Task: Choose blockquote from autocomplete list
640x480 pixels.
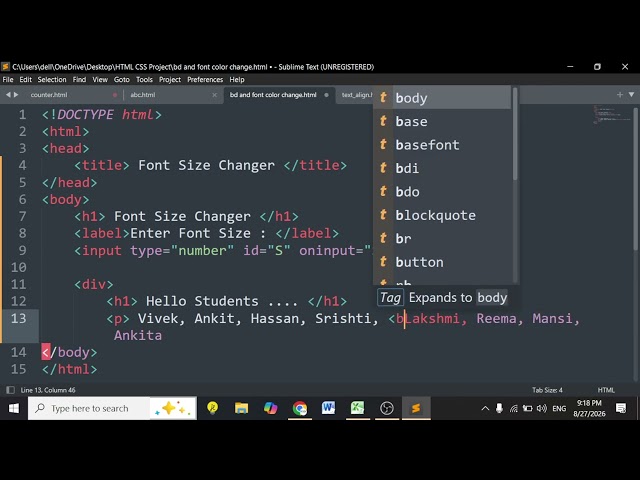Action: coord(442,215)
